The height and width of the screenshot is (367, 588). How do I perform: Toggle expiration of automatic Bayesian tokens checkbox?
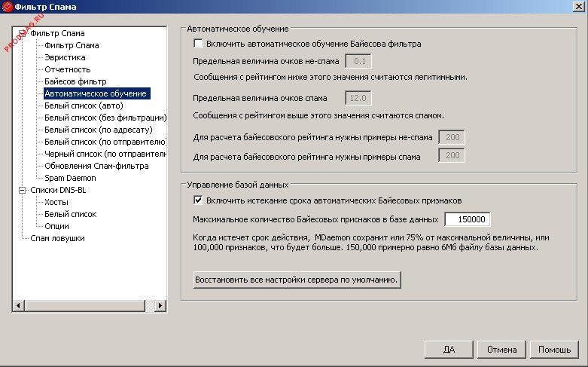199,200
